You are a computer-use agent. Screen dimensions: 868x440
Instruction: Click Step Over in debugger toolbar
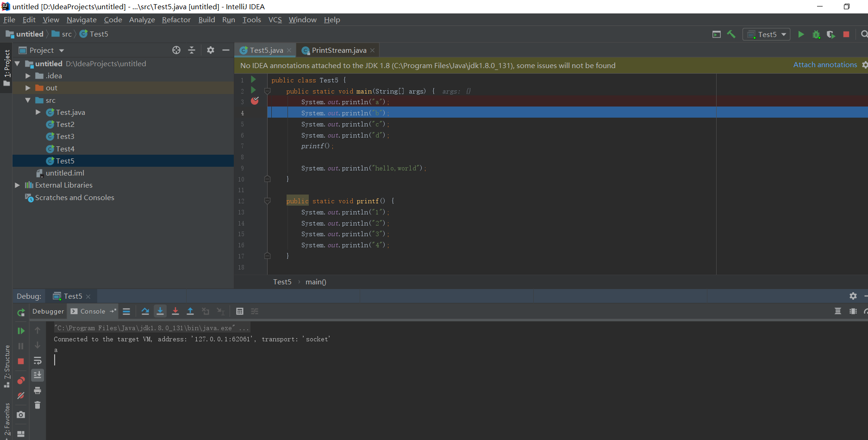click(145, 311)
